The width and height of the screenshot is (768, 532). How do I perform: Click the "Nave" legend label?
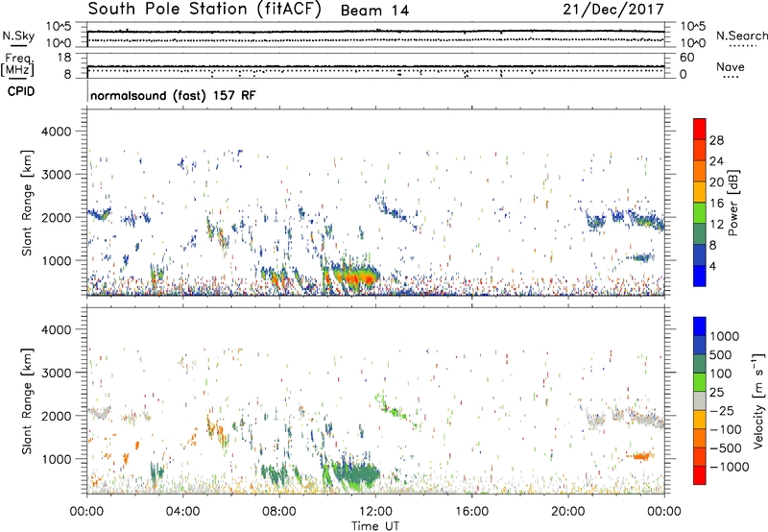731,67
